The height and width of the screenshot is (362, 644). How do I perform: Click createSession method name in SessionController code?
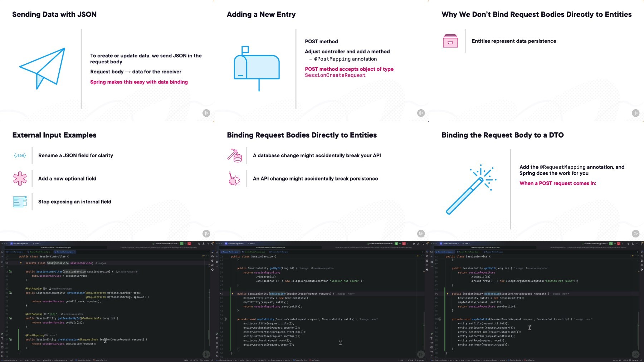click(68, 340)
